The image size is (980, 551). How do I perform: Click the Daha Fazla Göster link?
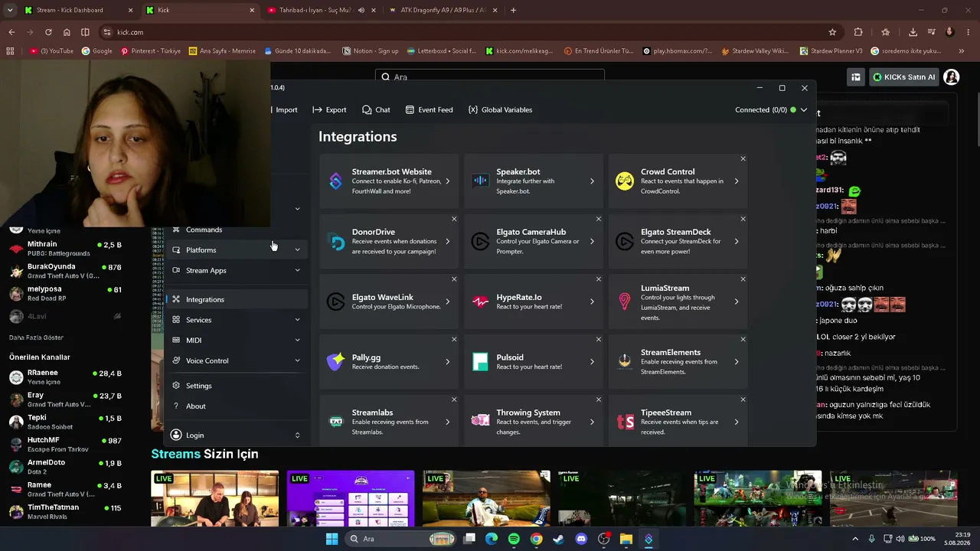36,337
